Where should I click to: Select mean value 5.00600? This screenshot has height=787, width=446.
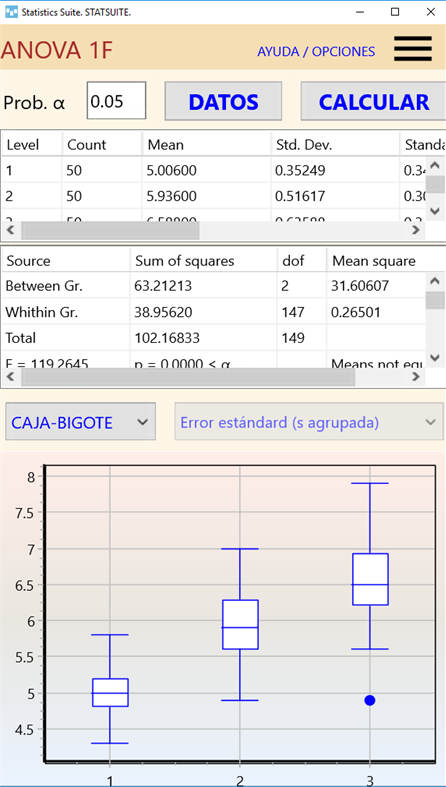click(172, 171)
